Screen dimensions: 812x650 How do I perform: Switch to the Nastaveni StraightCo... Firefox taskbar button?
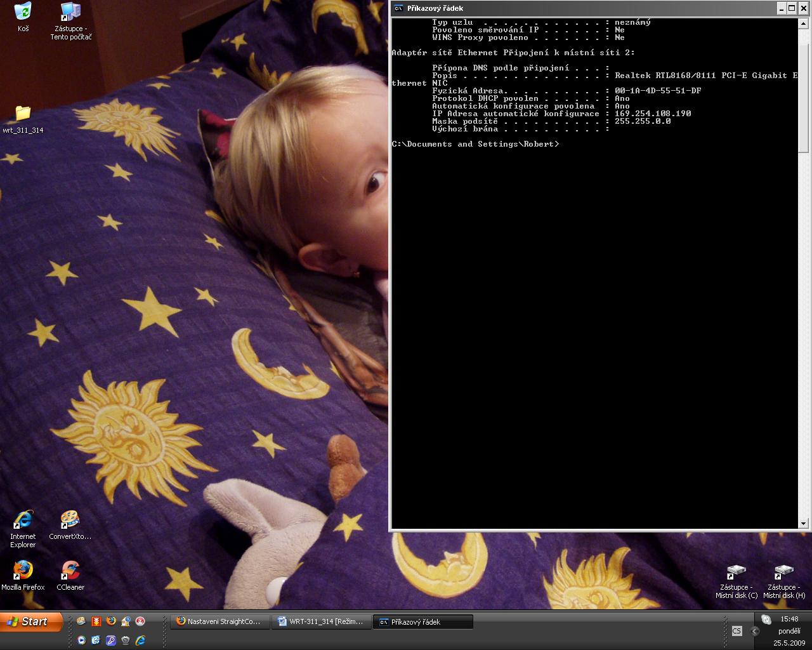[220, 622]
